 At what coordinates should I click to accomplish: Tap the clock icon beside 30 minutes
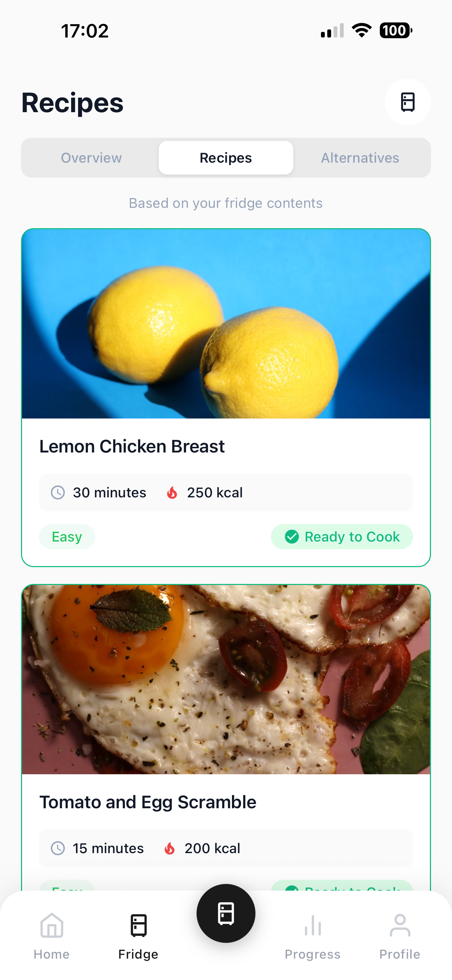[x=57, y=492]
